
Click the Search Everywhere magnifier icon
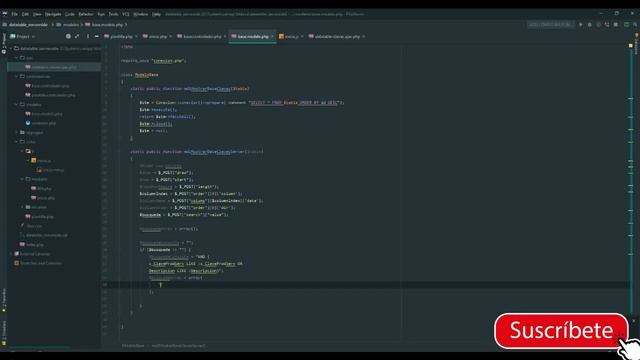635,24
